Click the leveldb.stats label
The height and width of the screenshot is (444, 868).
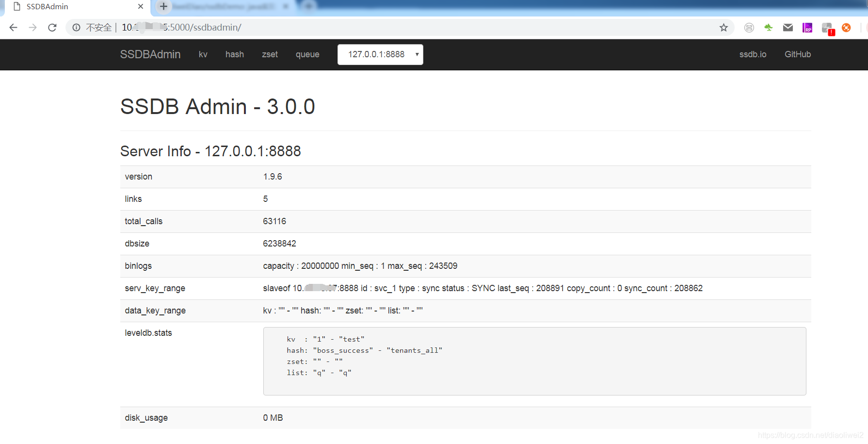point(148,333)
